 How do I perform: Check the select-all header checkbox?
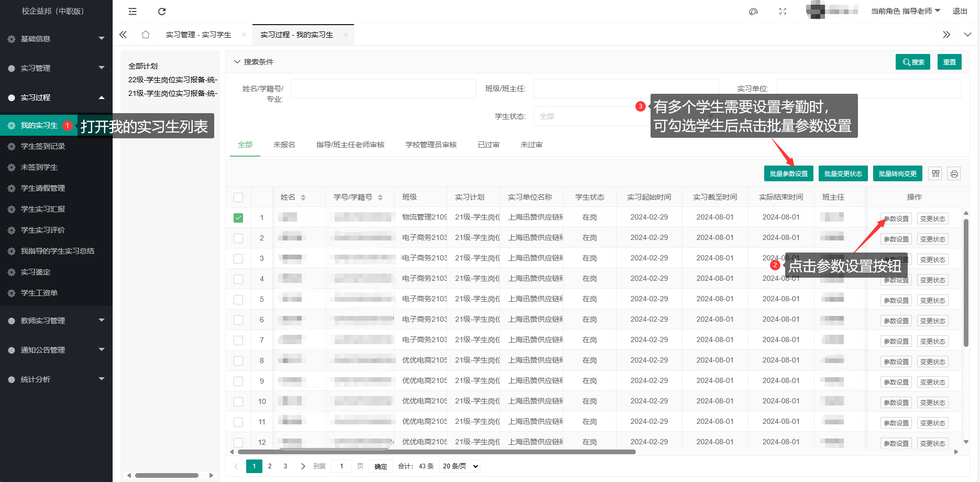coord(238,198)
